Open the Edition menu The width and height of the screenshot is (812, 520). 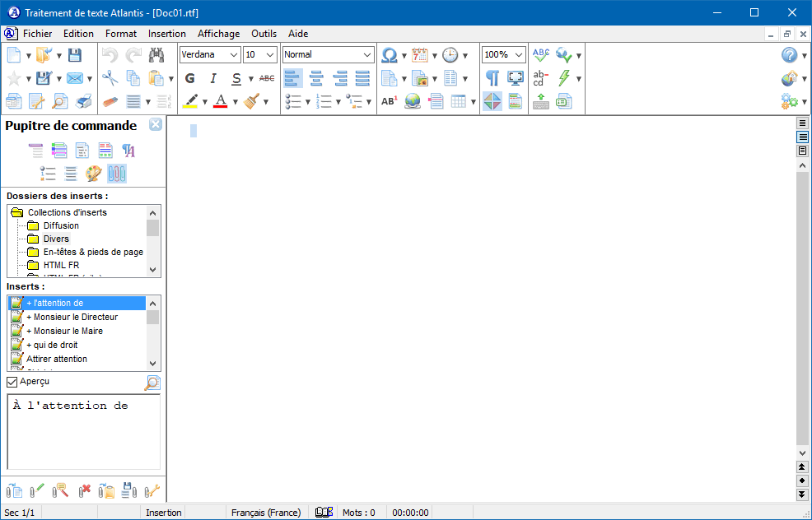[79, 34]
